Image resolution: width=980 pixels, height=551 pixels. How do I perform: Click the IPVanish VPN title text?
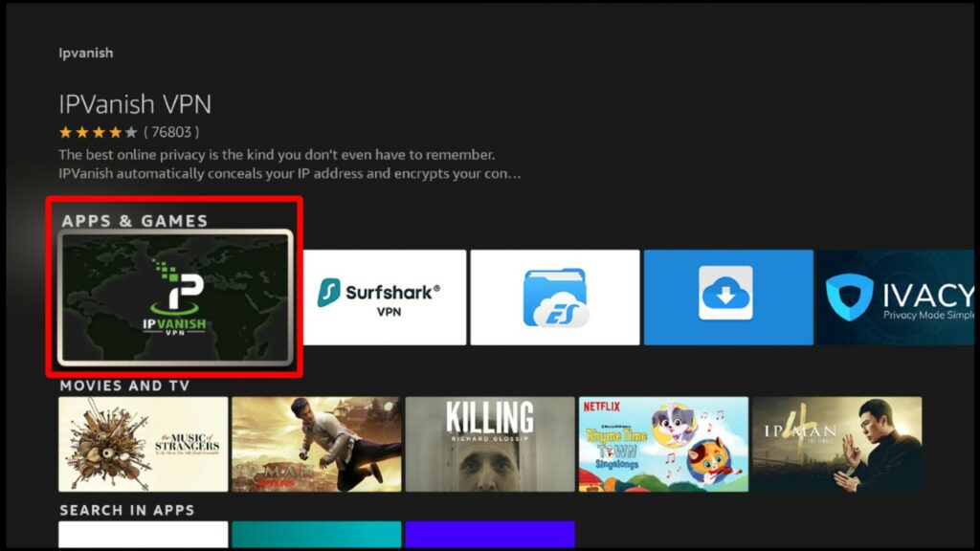pyautogui.click(x=135, y=104)
